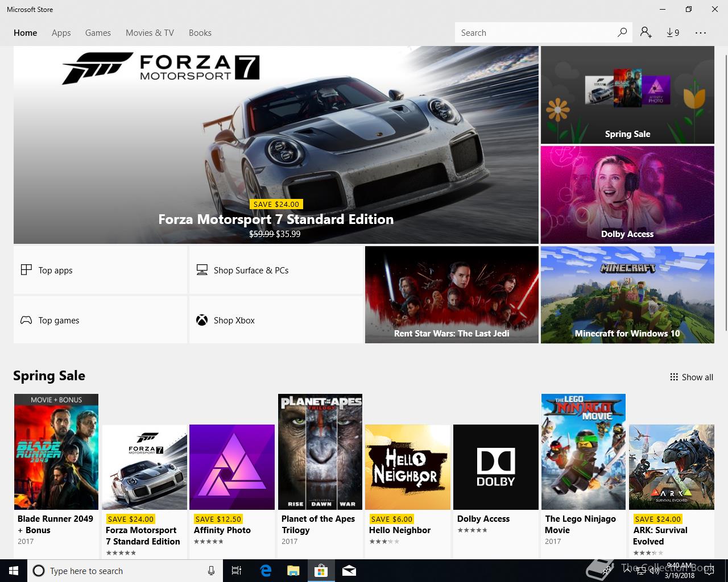Screen dimensions: 728x582
Task: Open downloads and updates (9)
Action: coord(673,32)
